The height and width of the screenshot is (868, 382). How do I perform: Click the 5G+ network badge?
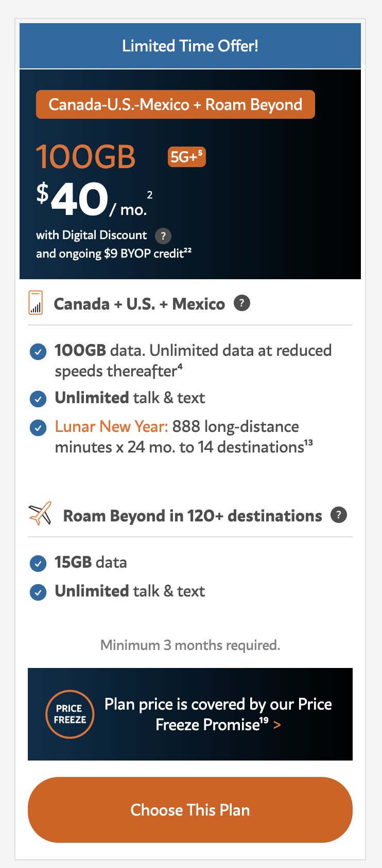(186, 156)
